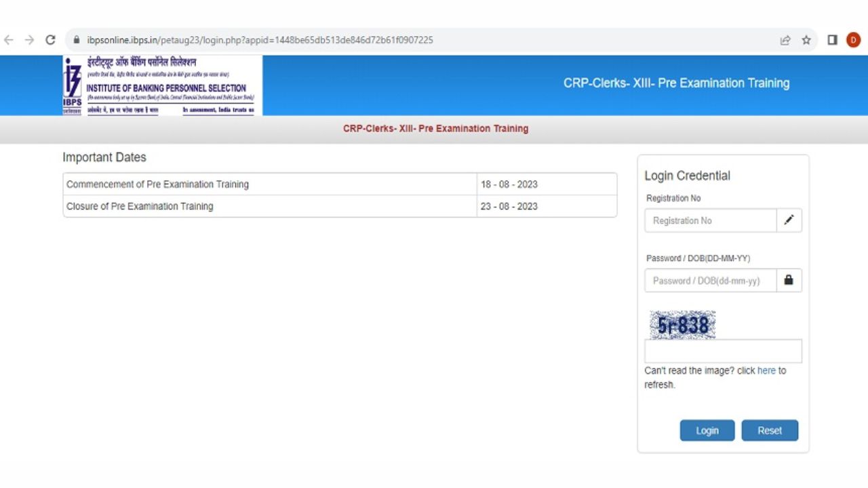The height and width of the screenshot is (488, 868).
Task: Open the browser side panel icon
Action: 832,40
